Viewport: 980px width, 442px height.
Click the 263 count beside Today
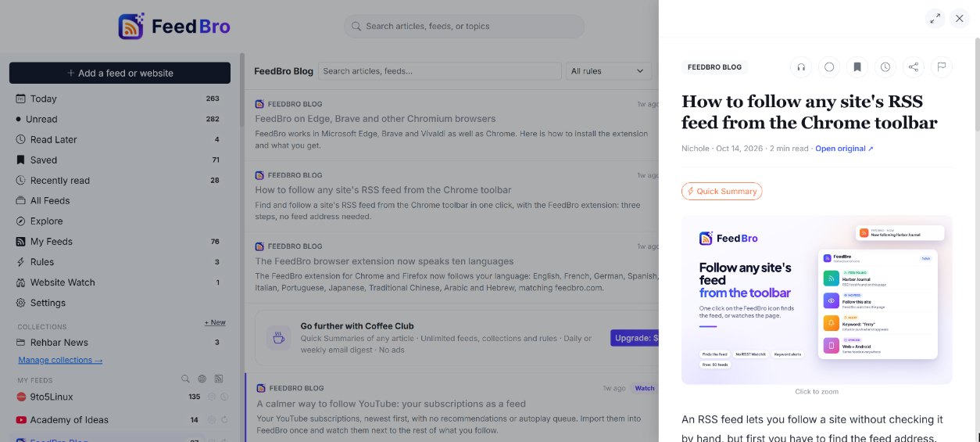point(213,99)
